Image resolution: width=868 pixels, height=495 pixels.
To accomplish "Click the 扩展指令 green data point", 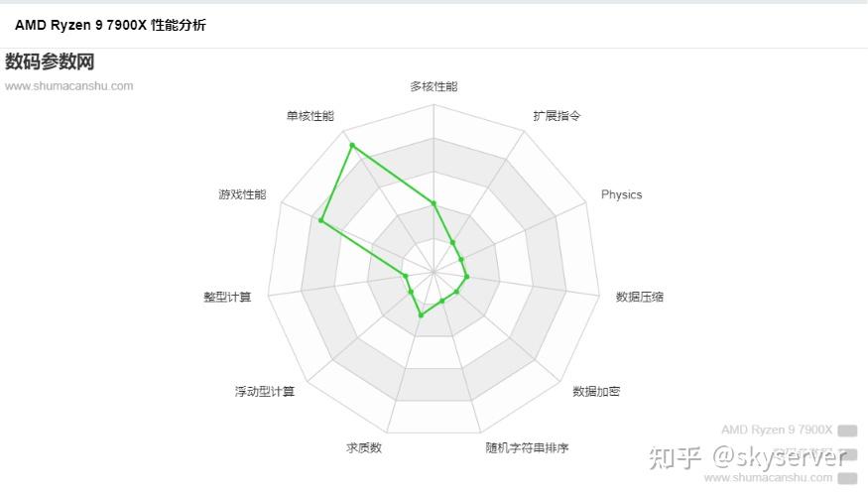I will [x=452, y=242].
